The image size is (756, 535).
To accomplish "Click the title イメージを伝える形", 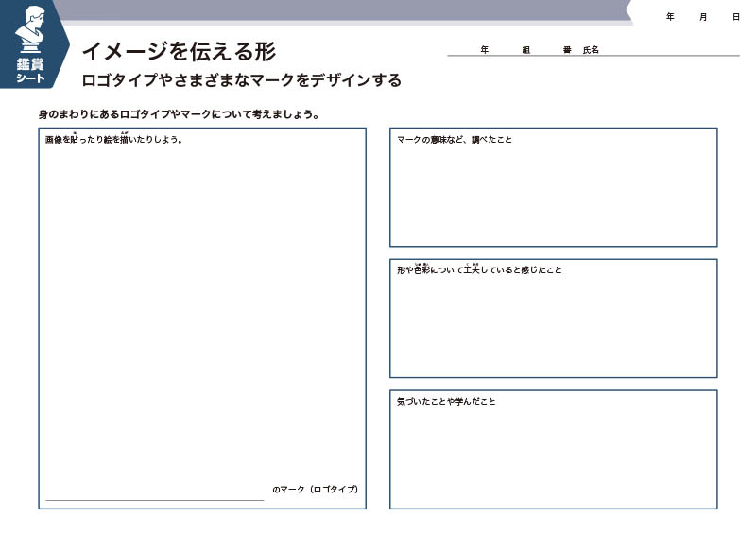I will point(179,52).
